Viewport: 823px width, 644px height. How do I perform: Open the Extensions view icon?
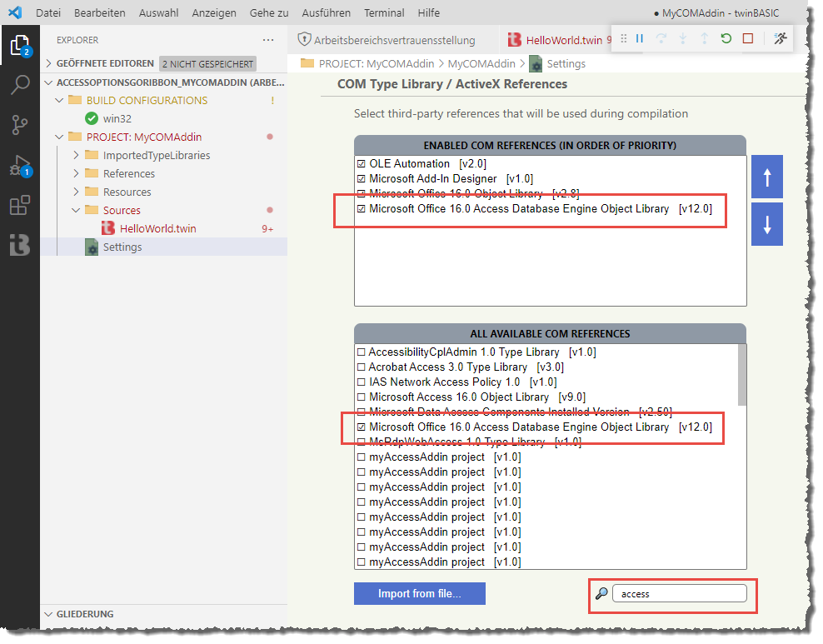point(20,205)
